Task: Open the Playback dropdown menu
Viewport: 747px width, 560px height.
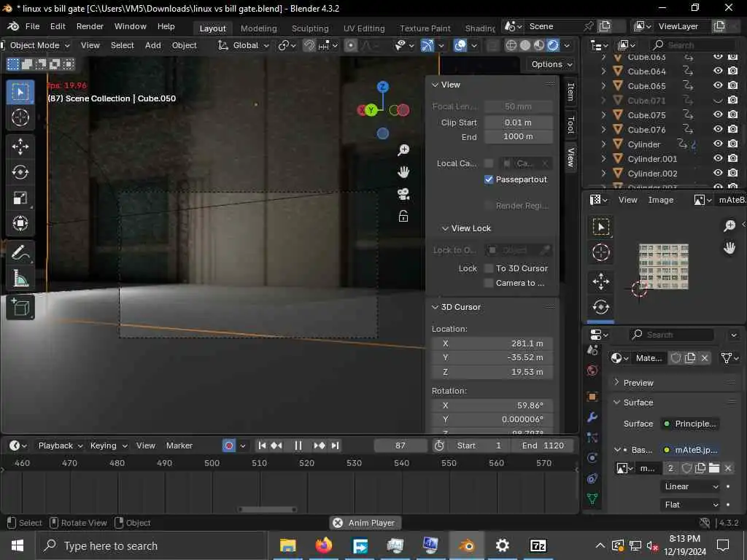Action: click(x=61, y=446)
